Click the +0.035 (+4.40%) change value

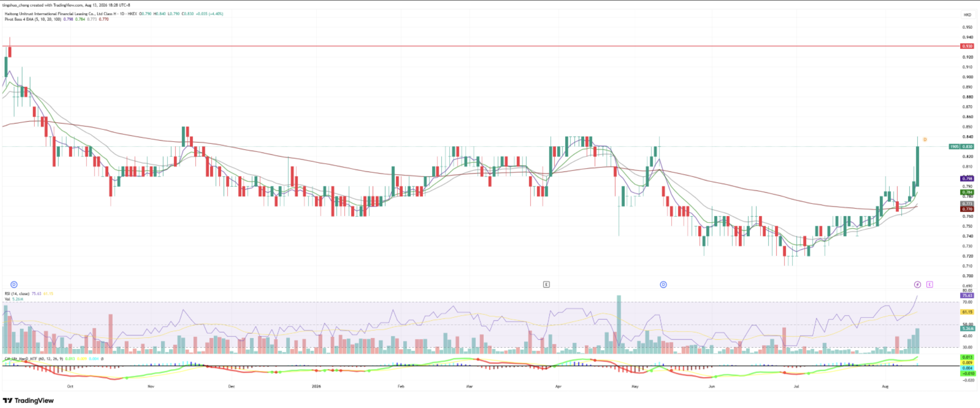pyautogui.click(x=209, y=14)
